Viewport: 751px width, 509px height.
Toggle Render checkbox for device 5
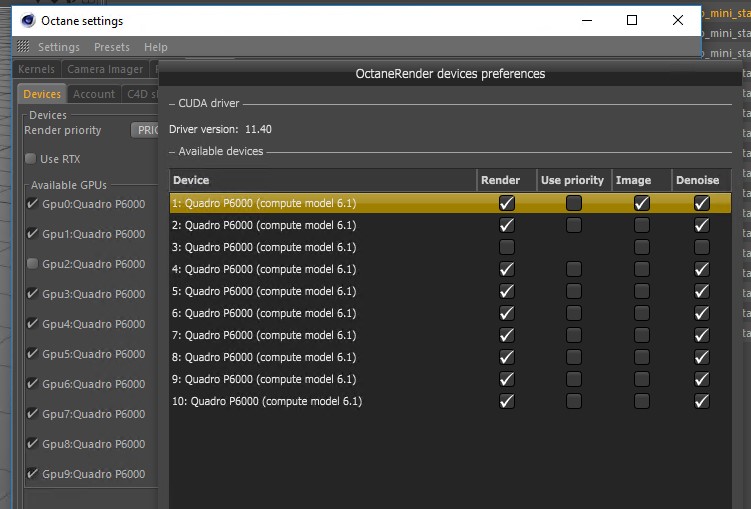click(507, 291)
